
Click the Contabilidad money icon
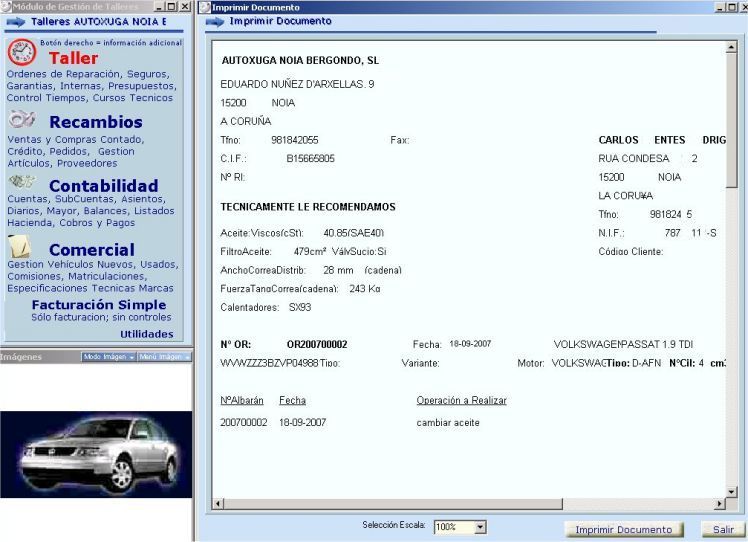click(x=22, y=181)
